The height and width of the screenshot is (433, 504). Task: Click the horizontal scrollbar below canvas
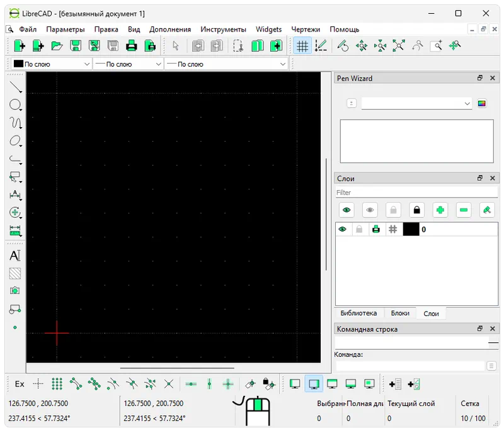coord(177,368)
